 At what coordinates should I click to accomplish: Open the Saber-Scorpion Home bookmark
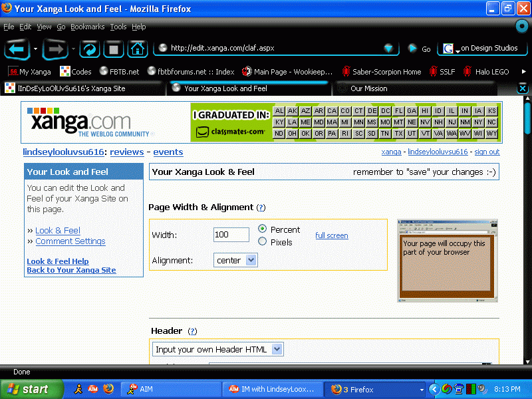coord(381,72)
